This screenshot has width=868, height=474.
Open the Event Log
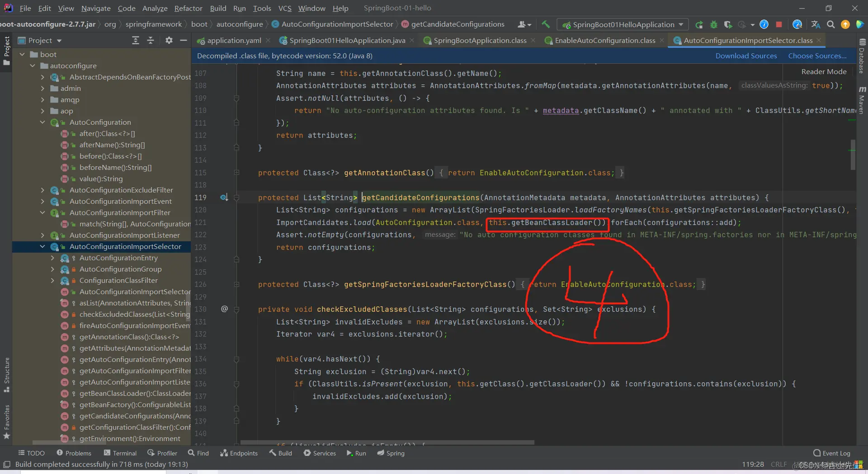(831, 453)
